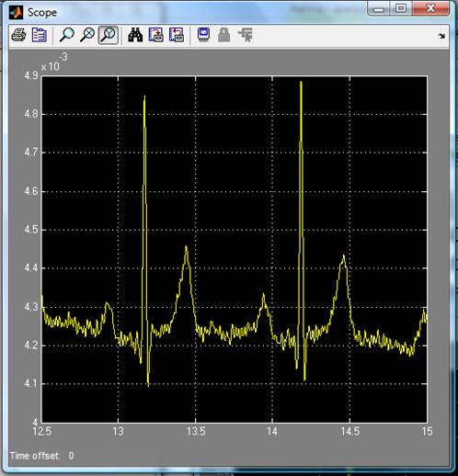Maximize the Scope window
This screenshot has width=458, height=476.
pos(401,8)
